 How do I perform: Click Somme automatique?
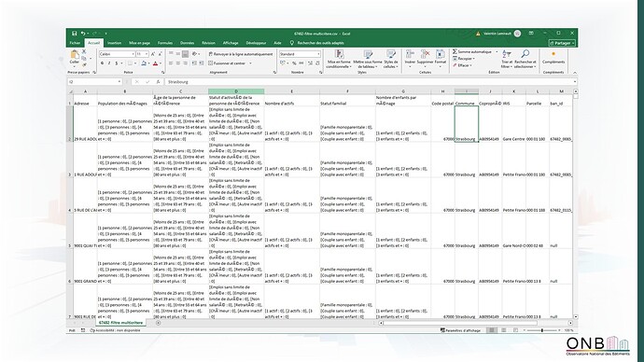coord(472,51)
